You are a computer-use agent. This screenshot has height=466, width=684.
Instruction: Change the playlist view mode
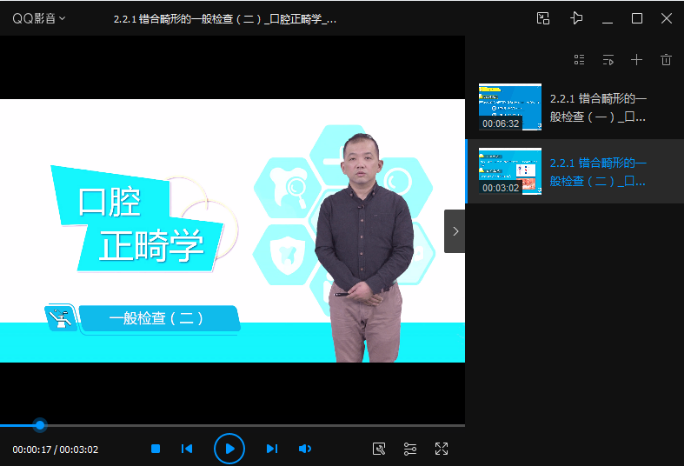coord(579,61)
